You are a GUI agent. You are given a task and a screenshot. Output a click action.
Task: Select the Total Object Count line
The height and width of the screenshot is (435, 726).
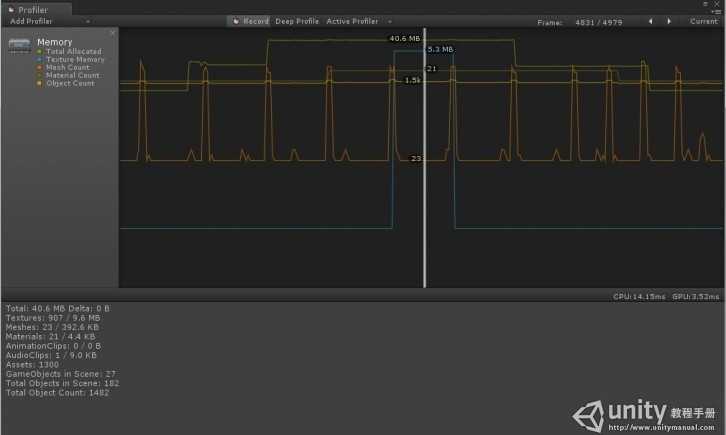57,392
